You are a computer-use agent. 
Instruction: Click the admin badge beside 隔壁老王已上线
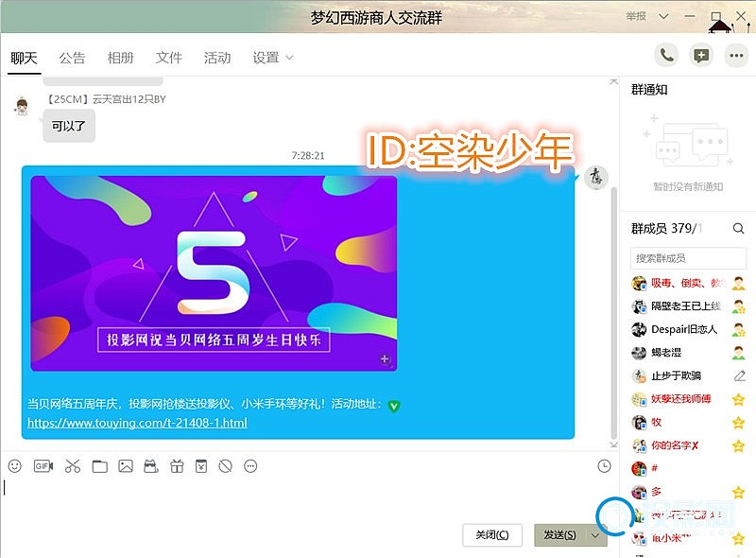(x=738, y=306)
